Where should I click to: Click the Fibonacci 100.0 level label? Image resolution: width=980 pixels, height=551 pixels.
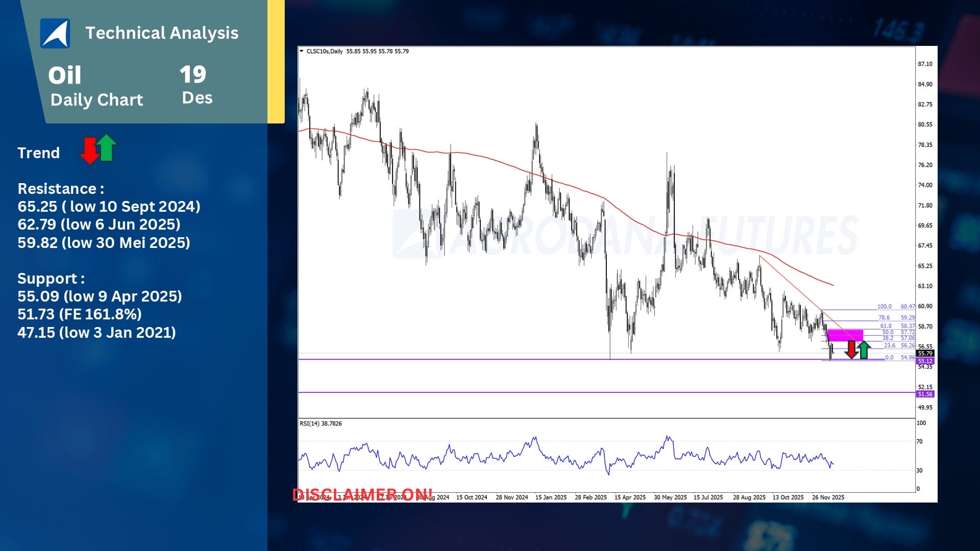point(884,307)
